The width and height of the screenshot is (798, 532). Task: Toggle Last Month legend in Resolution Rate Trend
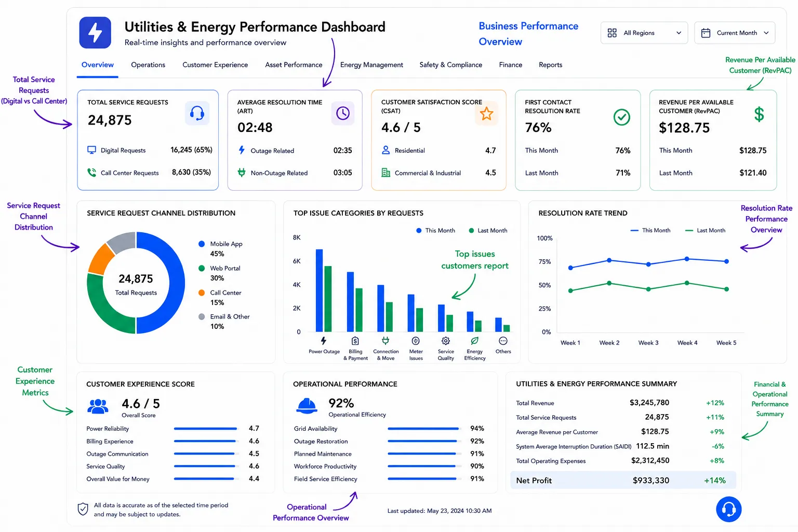tap(704, 230)
